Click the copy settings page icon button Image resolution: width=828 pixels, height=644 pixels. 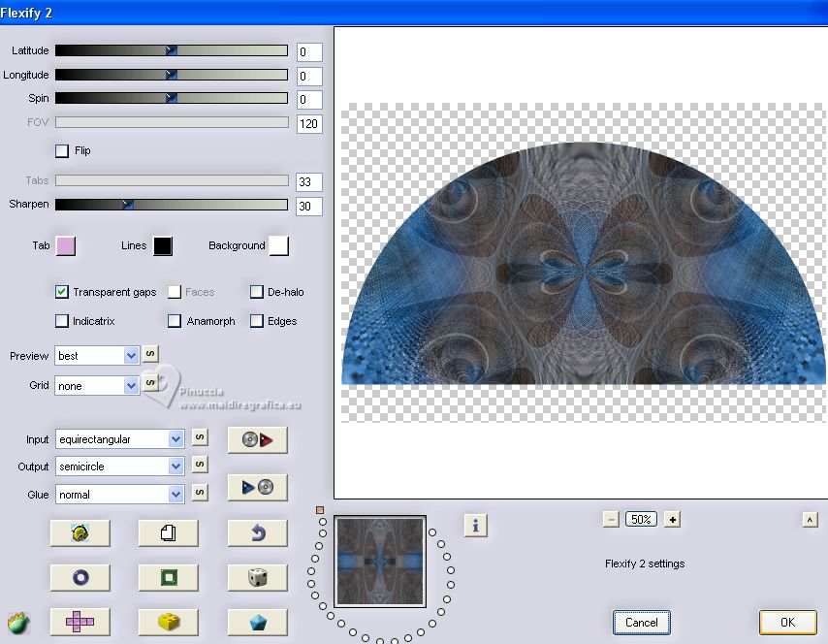coord(169,533)
